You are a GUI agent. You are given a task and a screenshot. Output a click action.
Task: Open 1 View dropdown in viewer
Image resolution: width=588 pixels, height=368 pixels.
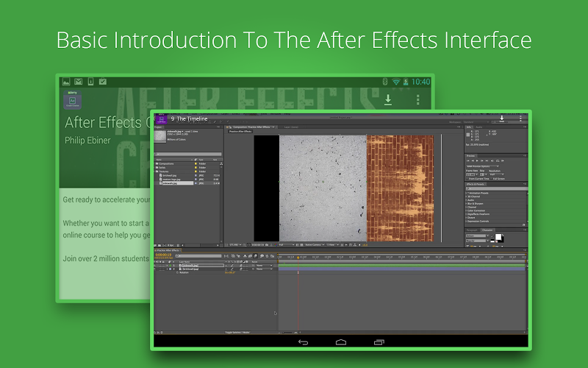(333, 245)
